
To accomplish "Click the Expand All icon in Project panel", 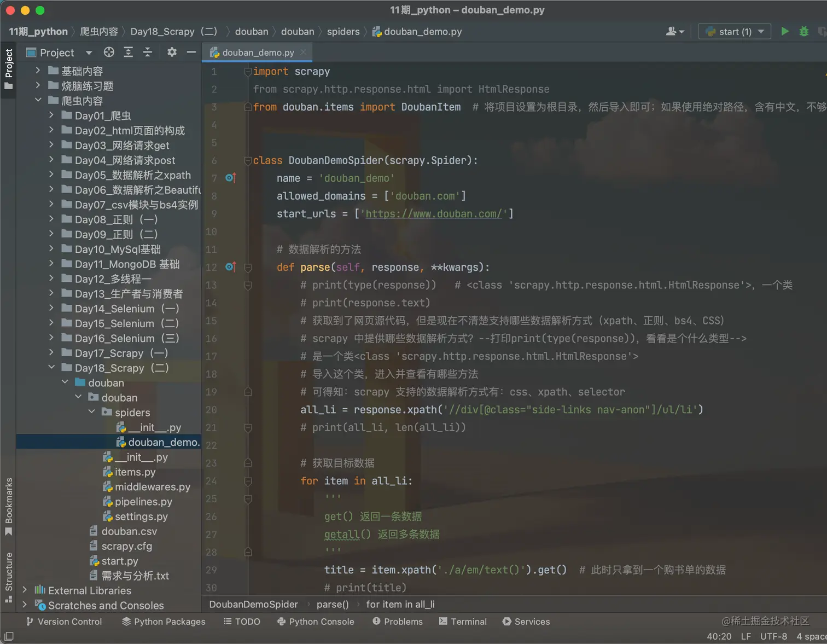I will point(128,52).
